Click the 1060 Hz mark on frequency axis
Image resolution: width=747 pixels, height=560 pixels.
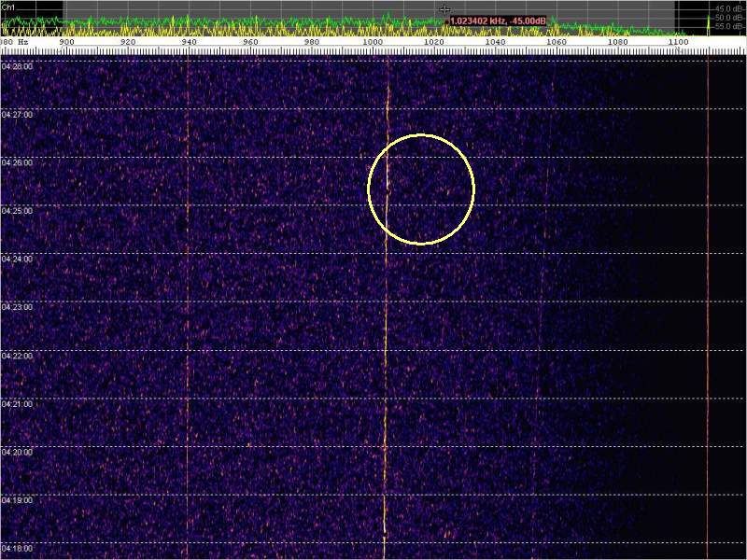pos(556,42)
